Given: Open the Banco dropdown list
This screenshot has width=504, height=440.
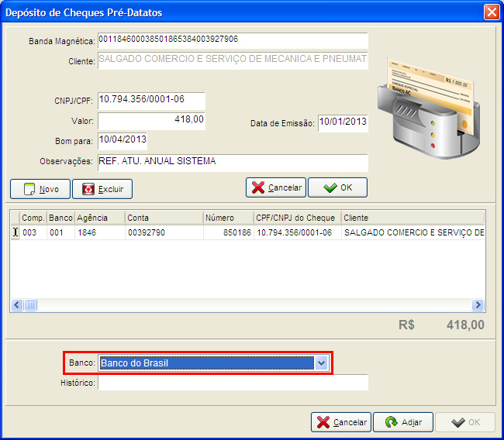Looking at the screenshot, I should tap(323, 363).
